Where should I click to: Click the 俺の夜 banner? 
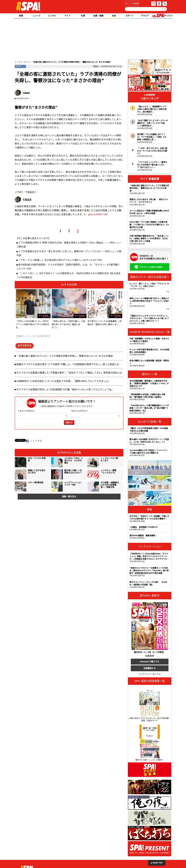point(149,803)
